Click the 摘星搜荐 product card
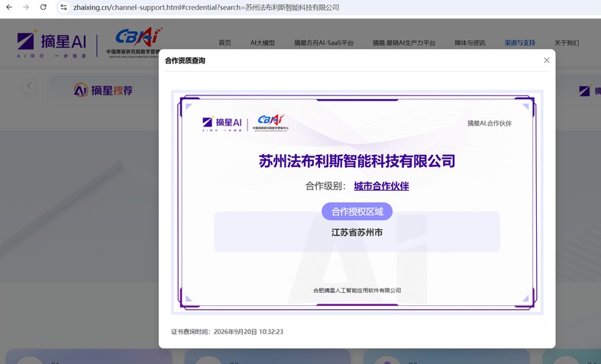Screen dimensions: 601x364 103,90
